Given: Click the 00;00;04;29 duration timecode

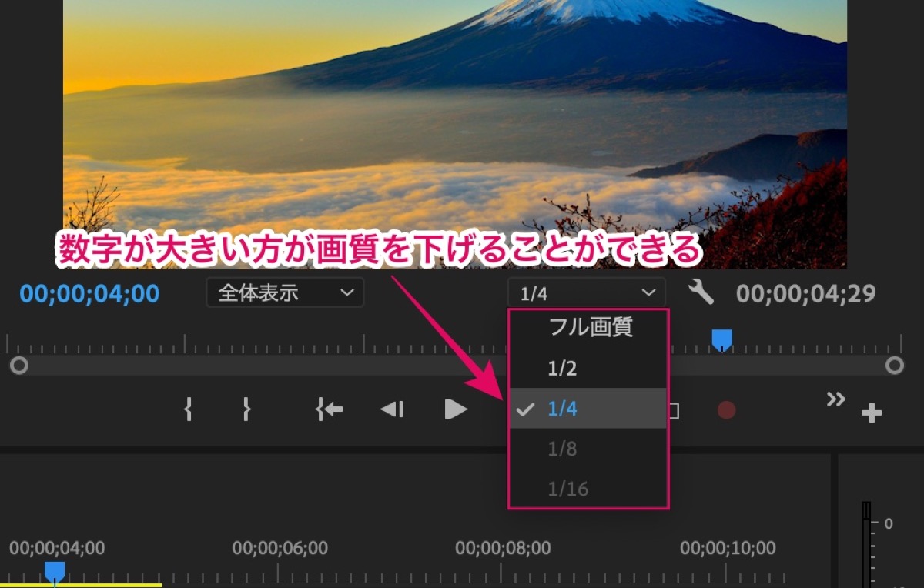Looking at the screenshot, I should (x=805, y=293).
